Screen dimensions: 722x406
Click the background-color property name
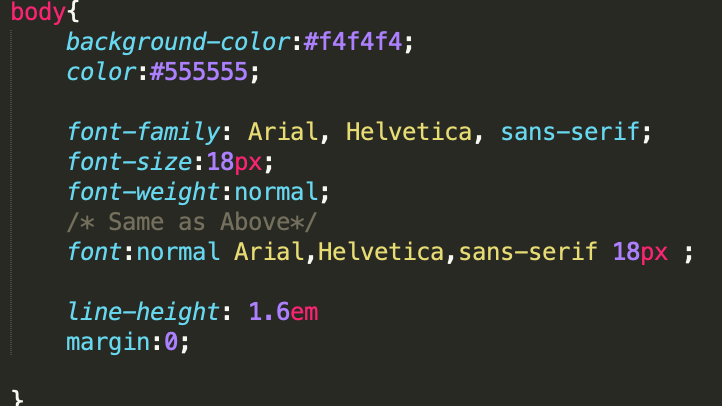tap(176, 43)
